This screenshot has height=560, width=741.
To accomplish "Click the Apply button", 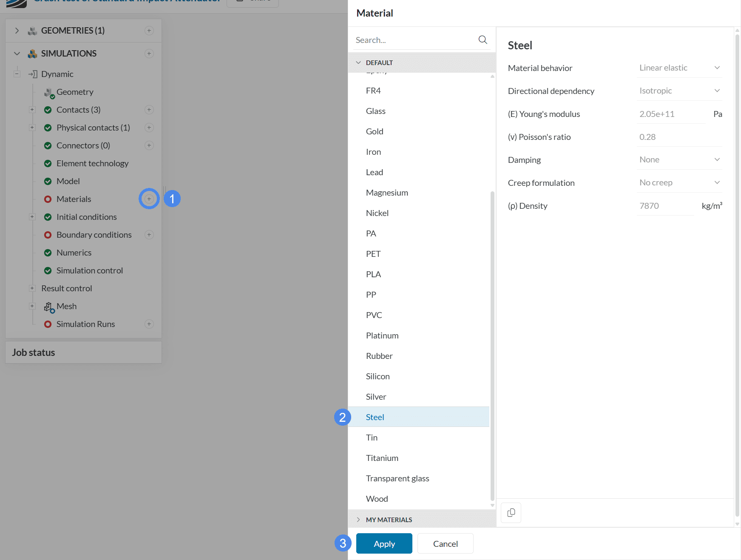I will tap(384, 543).
